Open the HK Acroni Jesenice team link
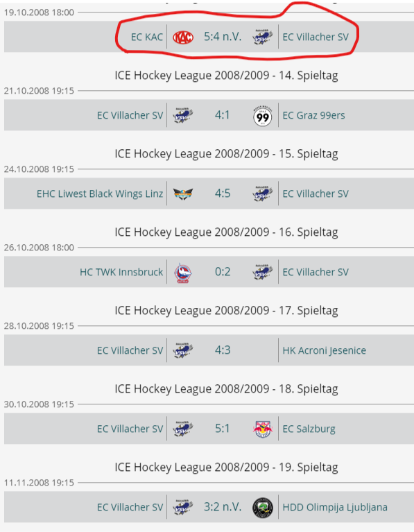Viewport: 414px width, 532px height. click(x=324, y=350)
